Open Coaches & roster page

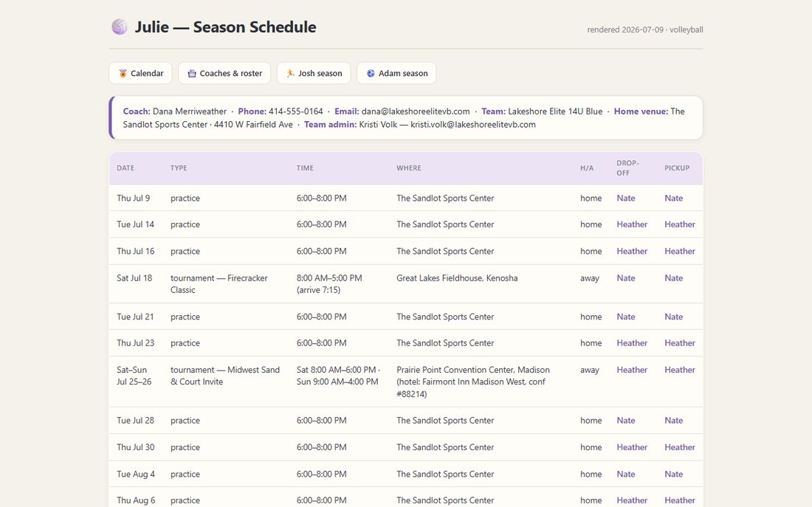(x=224, y=73)
